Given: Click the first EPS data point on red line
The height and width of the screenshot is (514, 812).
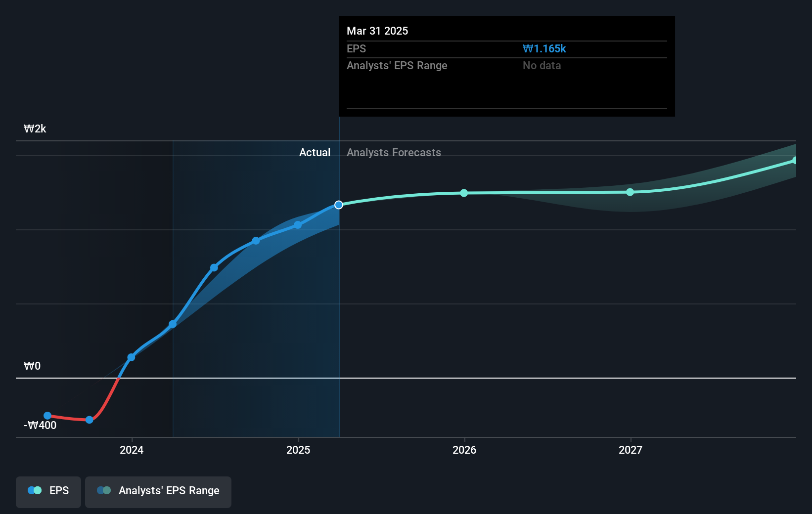Looking at the screenshot, I should point(47,416).
